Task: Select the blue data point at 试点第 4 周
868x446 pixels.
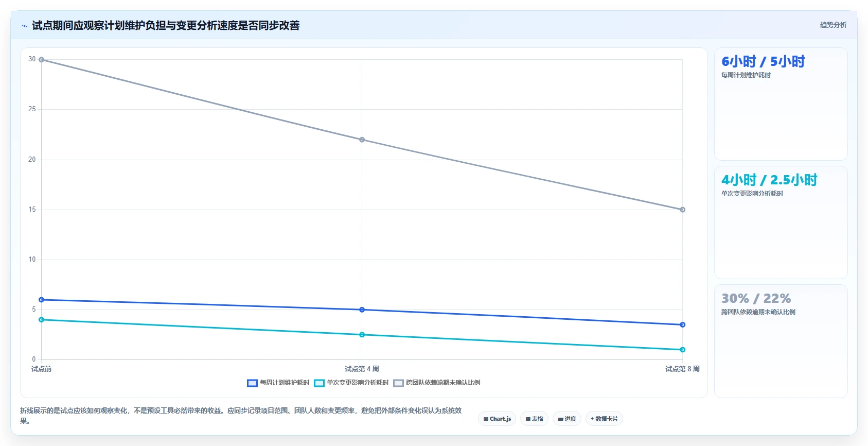Action: point(362,310)
